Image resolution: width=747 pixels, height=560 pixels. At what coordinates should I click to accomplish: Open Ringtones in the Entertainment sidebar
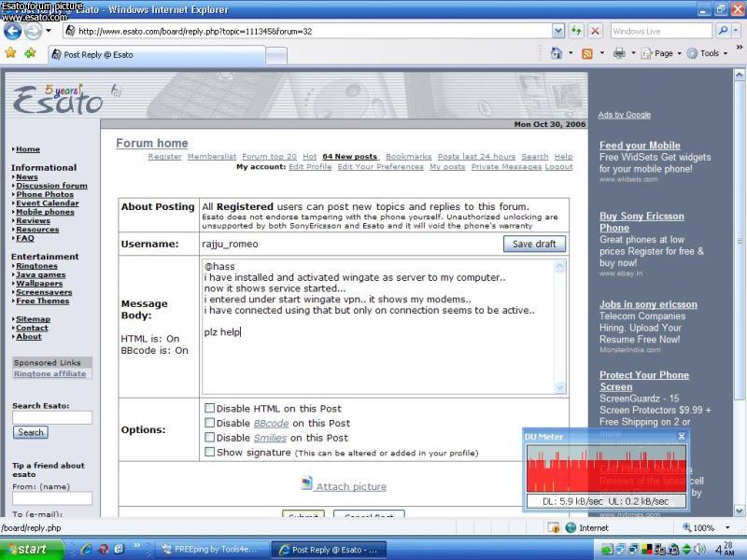[36, 266]
